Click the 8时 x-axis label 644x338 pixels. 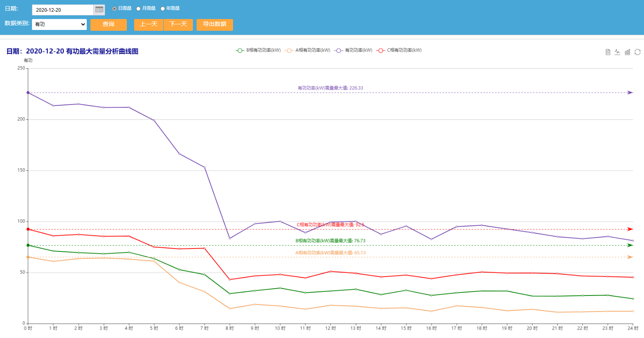[x=229, y=328]
